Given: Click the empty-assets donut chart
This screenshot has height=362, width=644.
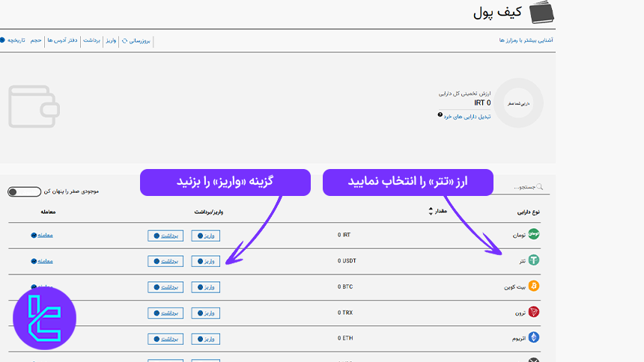Looking at the screenshot, I should click(518, 103).
